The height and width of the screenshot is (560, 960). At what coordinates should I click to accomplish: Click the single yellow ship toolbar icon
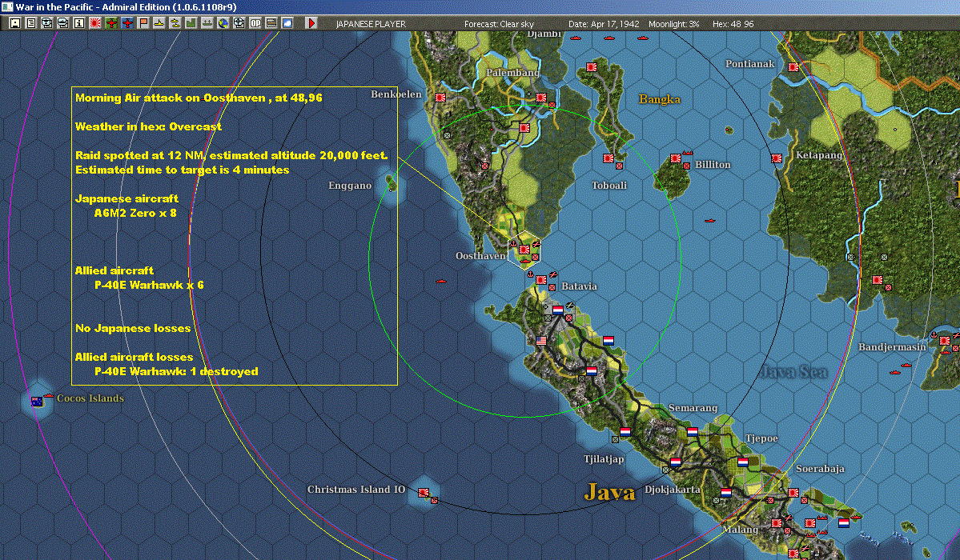[x=159, y=23]
